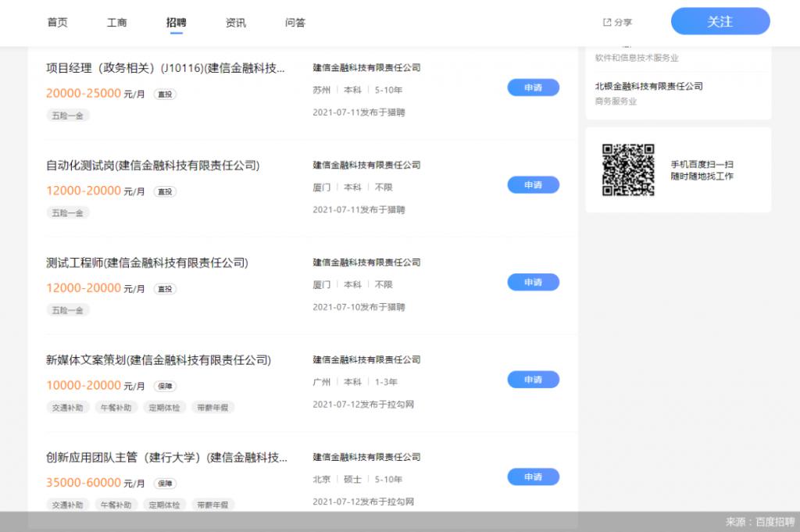Open the 问答 tab
This screenshot has width=800, height=532.
point(295,22)
